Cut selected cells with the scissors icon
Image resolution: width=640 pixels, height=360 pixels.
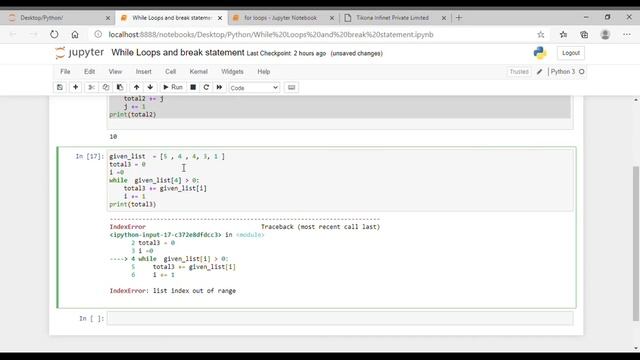point(91,87)
